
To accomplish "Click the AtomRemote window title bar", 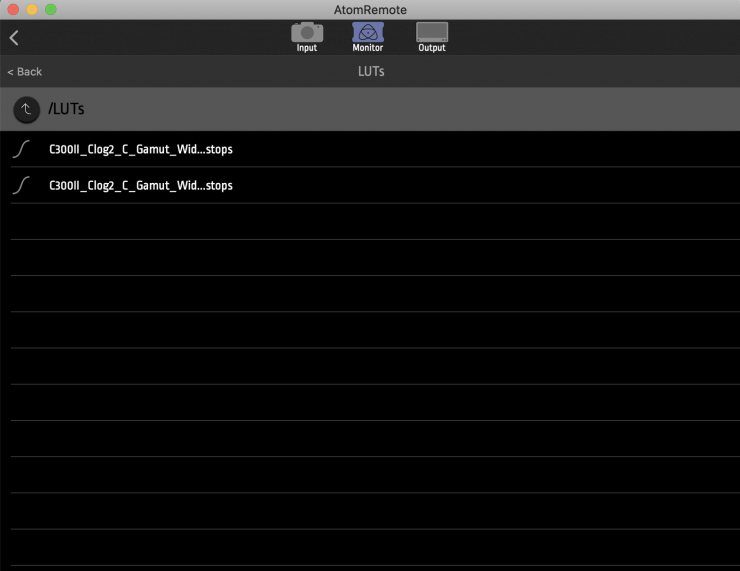I will pyautogui.click(x=369, y=9).
